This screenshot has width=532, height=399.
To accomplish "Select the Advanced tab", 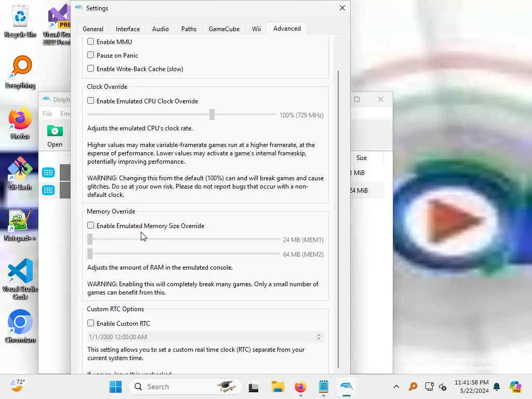I will [287, 29].
